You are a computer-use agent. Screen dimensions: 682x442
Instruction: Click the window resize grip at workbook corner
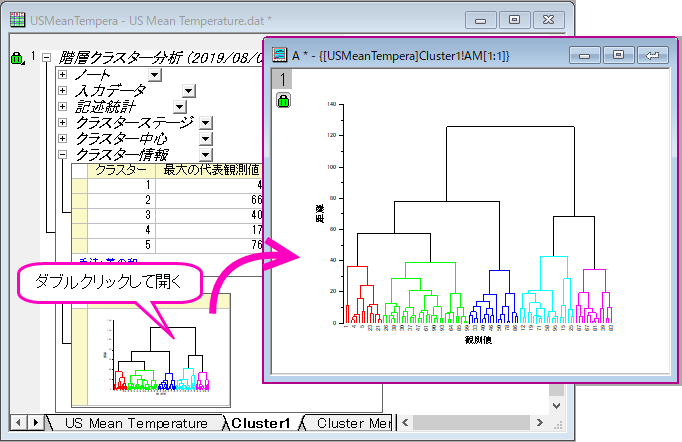[558, 425]
